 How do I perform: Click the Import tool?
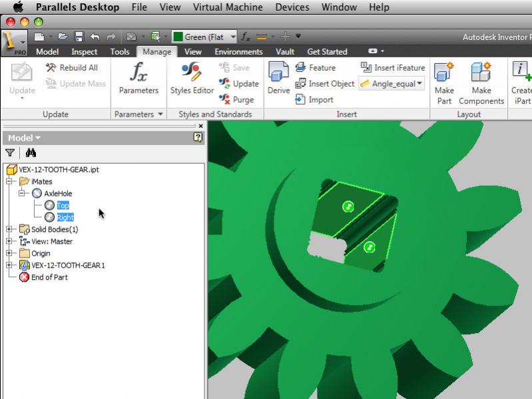(314, 99)
